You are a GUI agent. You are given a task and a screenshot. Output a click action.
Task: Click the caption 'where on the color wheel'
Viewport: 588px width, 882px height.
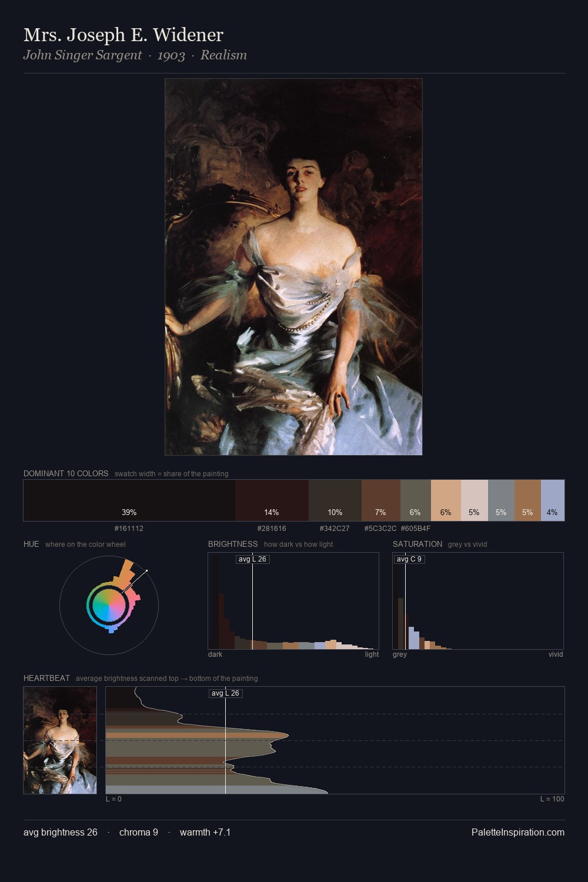click(x=85, y=544)
